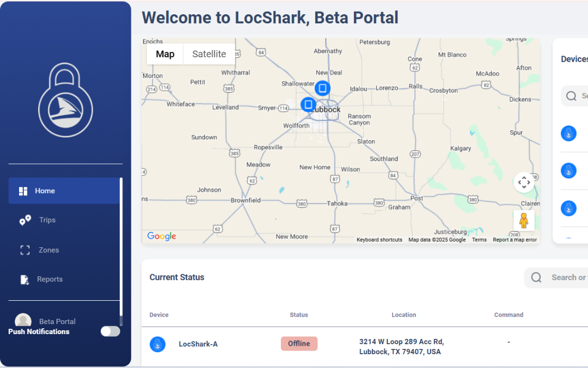Viewport: 588px width, 368px height.
Task: Open the map Terms link
Action: tap(479, 240)
